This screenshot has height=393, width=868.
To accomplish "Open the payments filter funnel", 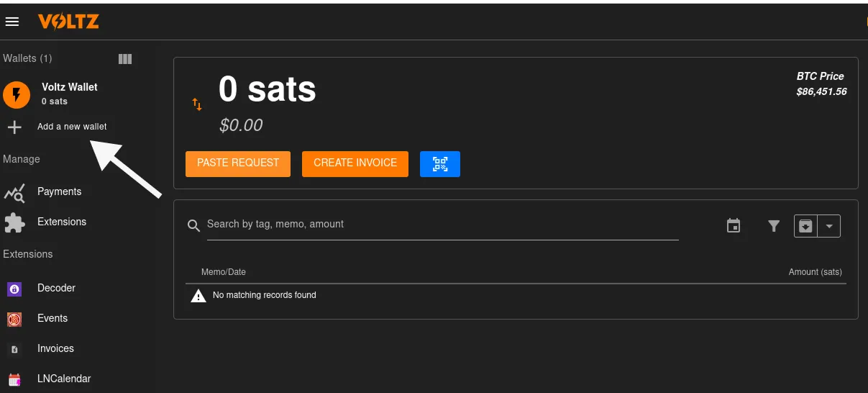I will (x=774, y=226).
